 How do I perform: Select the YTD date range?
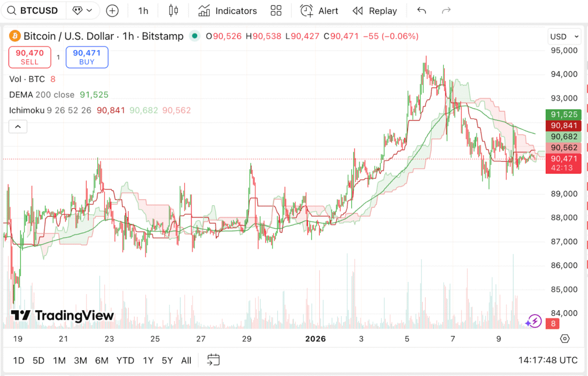tap(125, 361)
